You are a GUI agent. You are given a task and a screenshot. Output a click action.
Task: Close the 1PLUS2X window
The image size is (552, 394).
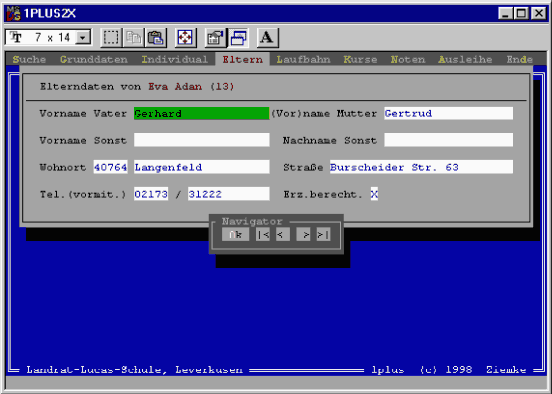click(x=539, y=13)
